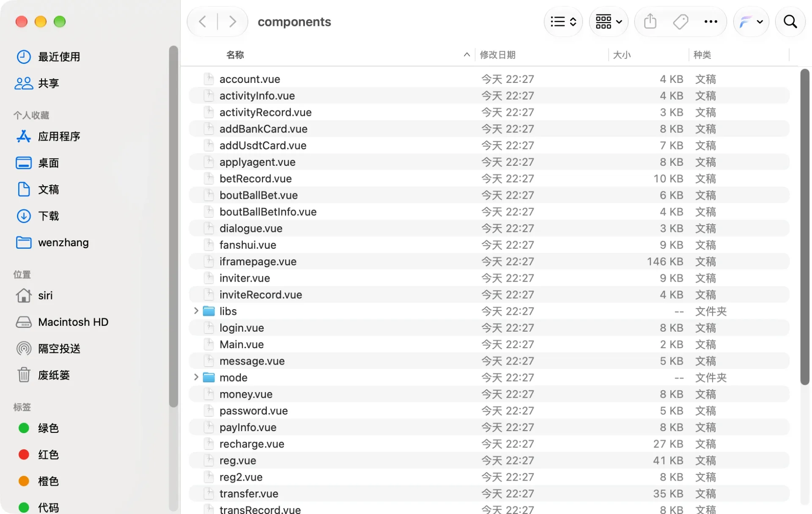Sort by the 修改日期 column header

coord(497,55)
